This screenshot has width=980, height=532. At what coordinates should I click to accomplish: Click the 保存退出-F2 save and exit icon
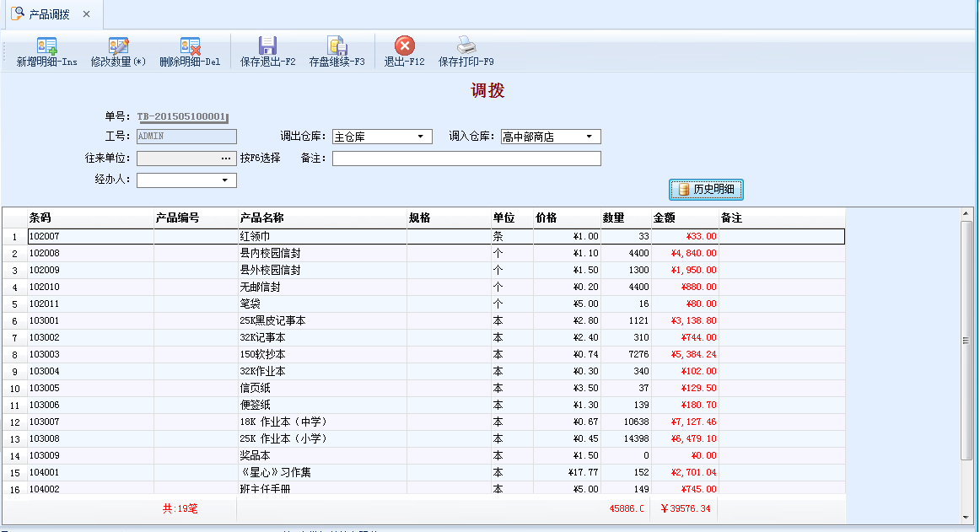(268, 46)
